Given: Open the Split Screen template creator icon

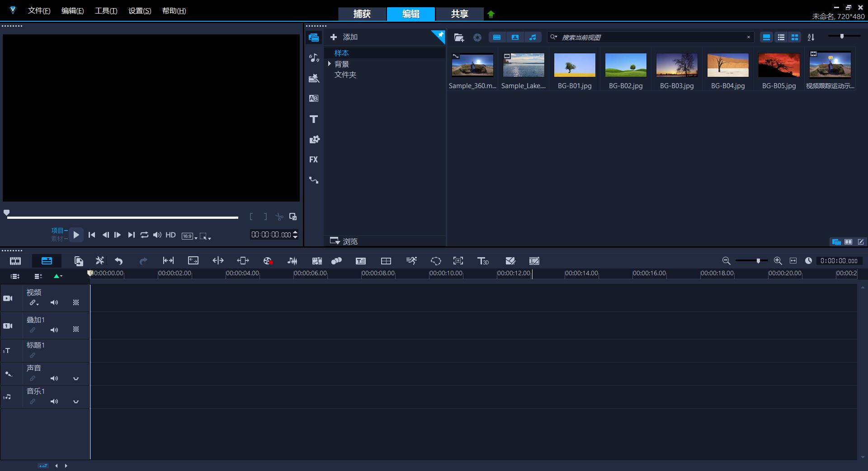Looking at the screenshot, I should click(x=386, y=261).
